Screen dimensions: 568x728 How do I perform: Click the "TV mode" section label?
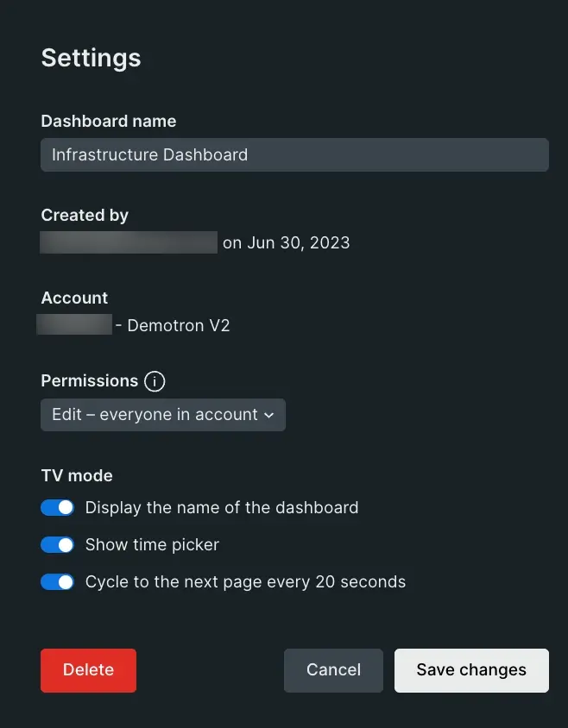pyautogui.click(x=77, y=475)
